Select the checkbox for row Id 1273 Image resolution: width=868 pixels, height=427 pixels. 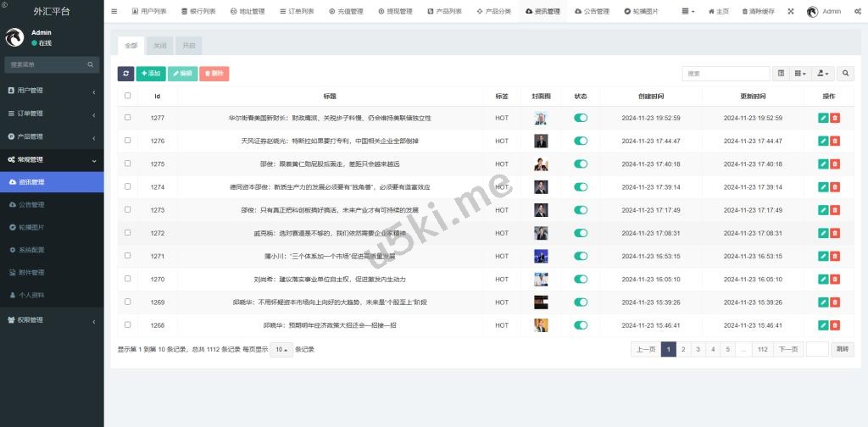point(128,209)
